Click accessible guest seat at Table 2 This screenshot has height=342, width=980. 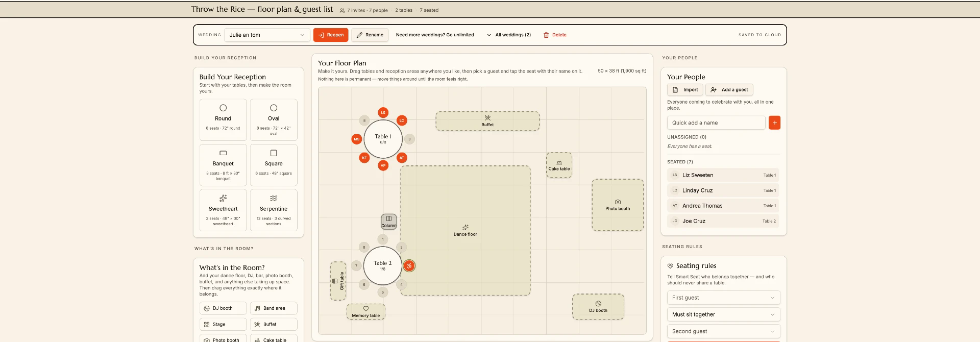(409, 265)
